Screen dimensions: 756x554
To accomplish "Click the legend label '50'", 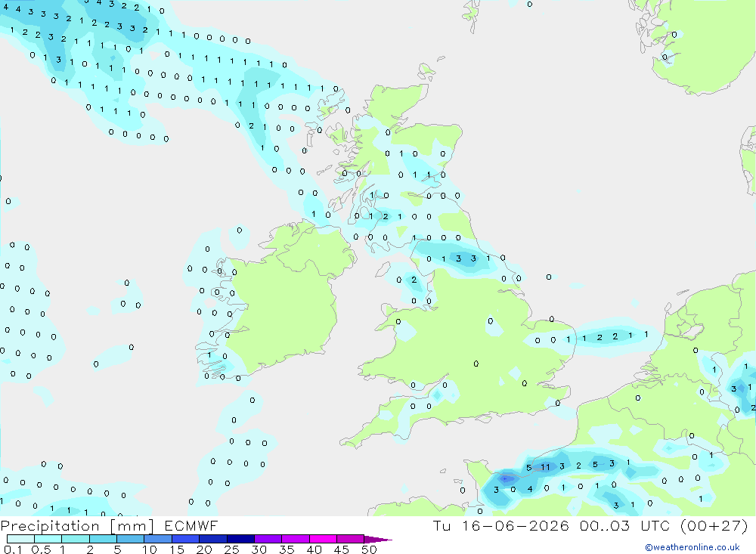I will 369,549.
